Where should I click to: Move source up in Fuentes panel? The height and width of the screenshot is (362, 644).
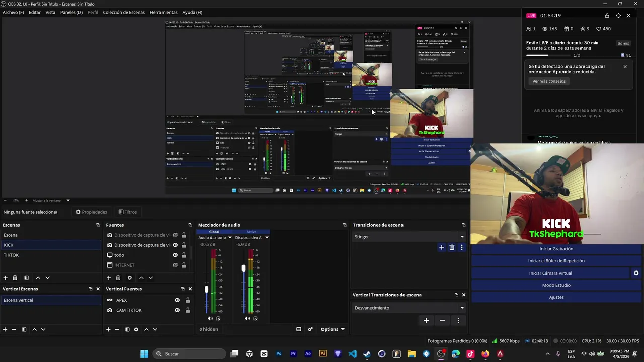141,278
